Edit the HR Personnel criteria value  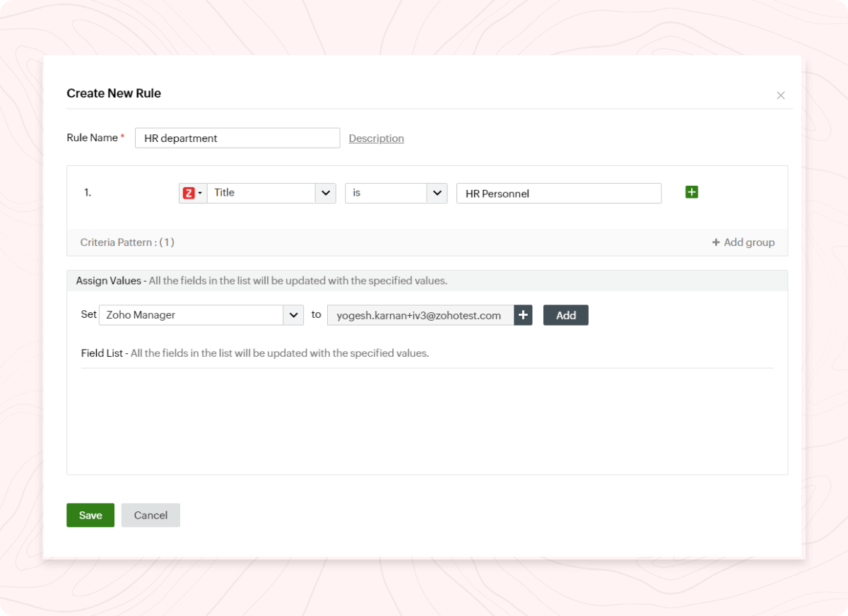[558, 193]
